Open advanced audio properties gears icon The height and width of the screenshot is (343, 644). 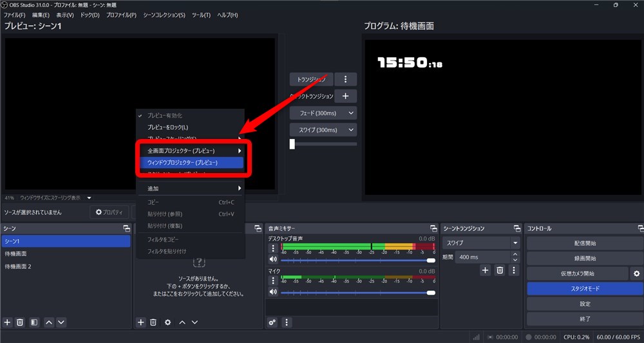(272, 322)
